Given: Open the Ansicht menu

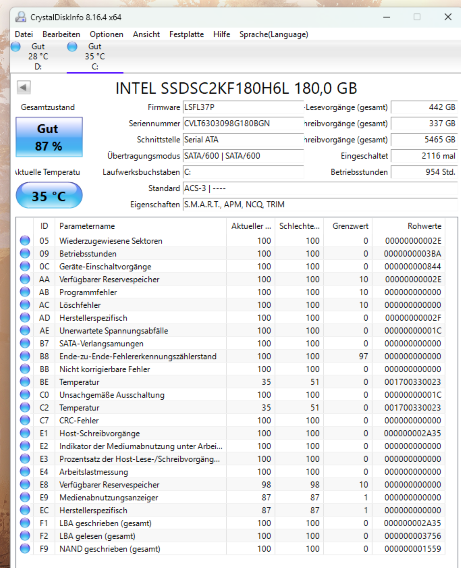Looking at the screenshot, I should 146,34.
